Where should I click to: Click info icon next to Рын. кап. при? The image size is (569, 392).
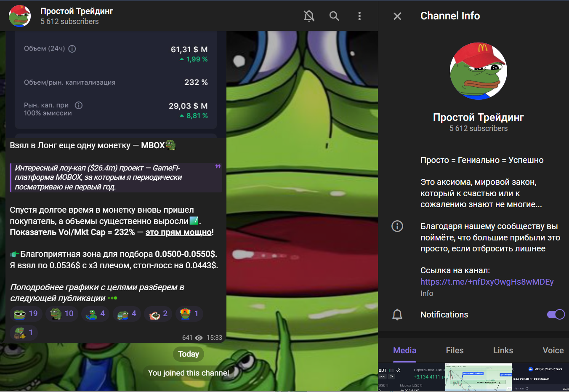79,105
